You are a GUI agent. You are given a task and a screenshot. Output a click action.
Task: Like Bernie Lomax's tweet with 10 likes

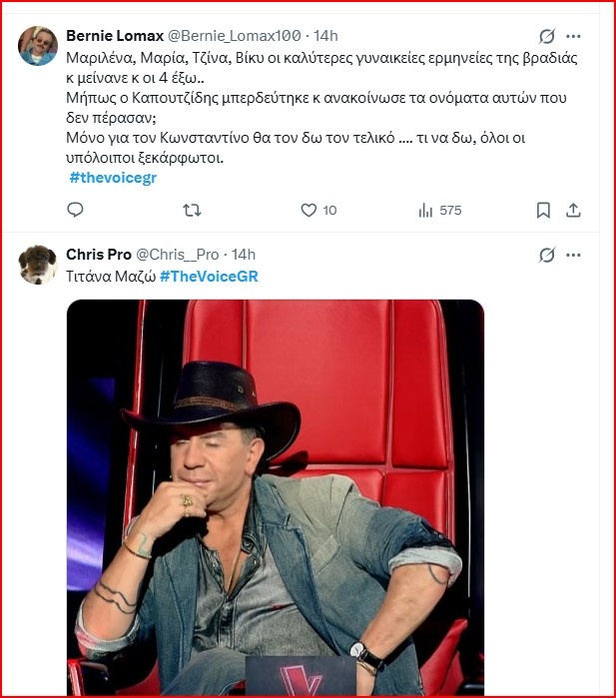318,210
